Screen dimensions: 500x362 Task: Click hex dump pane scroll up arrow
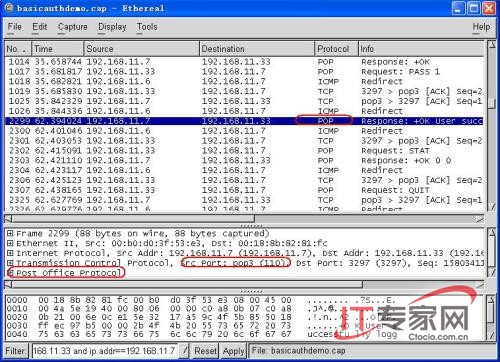point(492,300)
